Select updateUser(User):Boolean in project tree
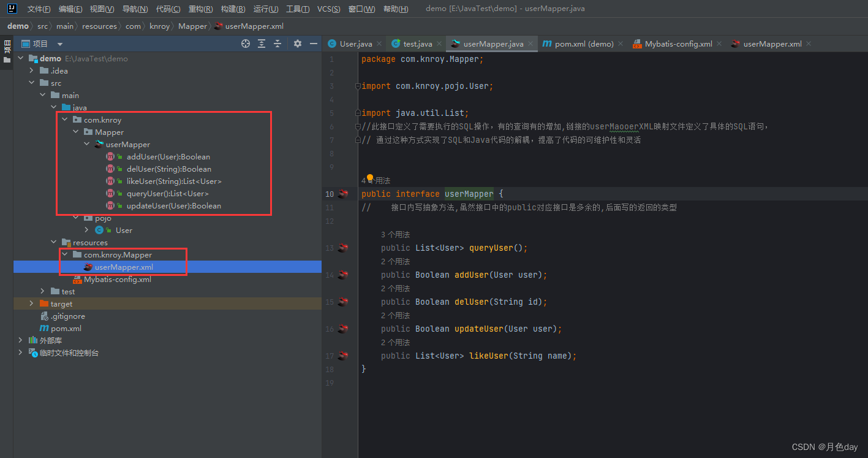868x458 pixels. click(174, 205)
